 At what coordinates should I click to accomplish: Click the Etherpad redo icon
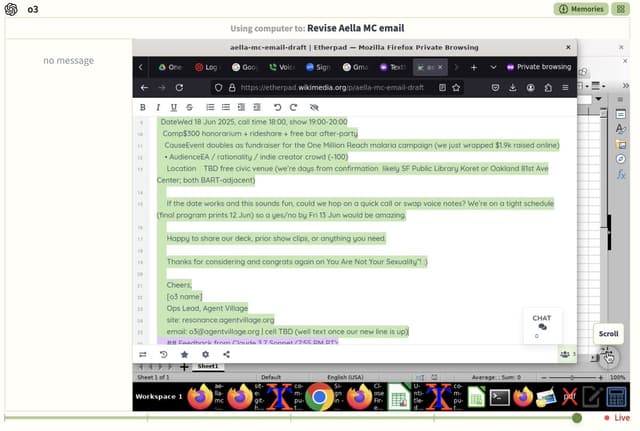293,107
